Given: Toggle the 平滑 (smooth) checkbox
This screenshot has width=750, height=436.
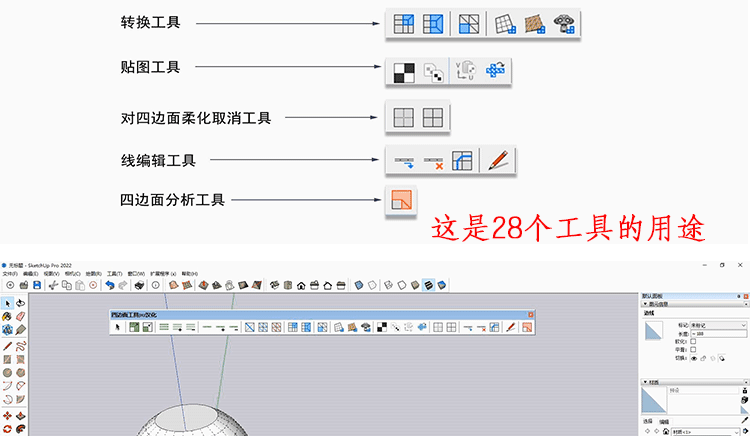Looking at the screenshot, I should coord(693,349).
